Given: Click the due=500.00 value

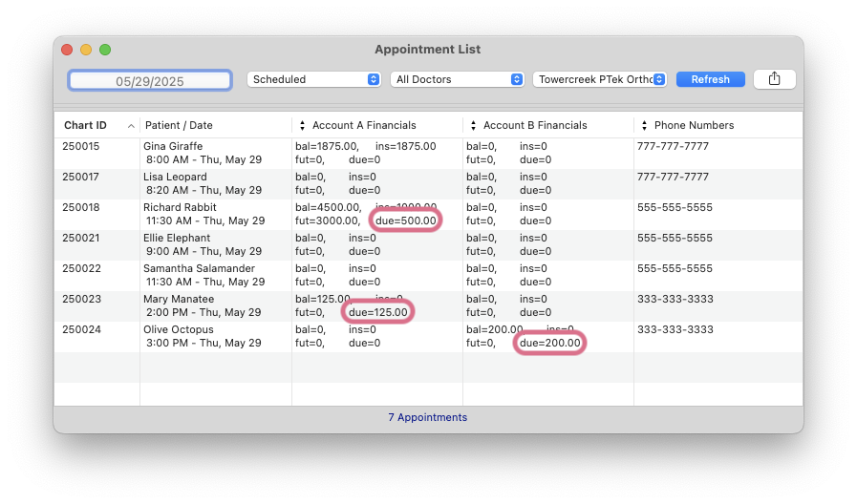Looking at the screenshot, I should pos(406,220).
